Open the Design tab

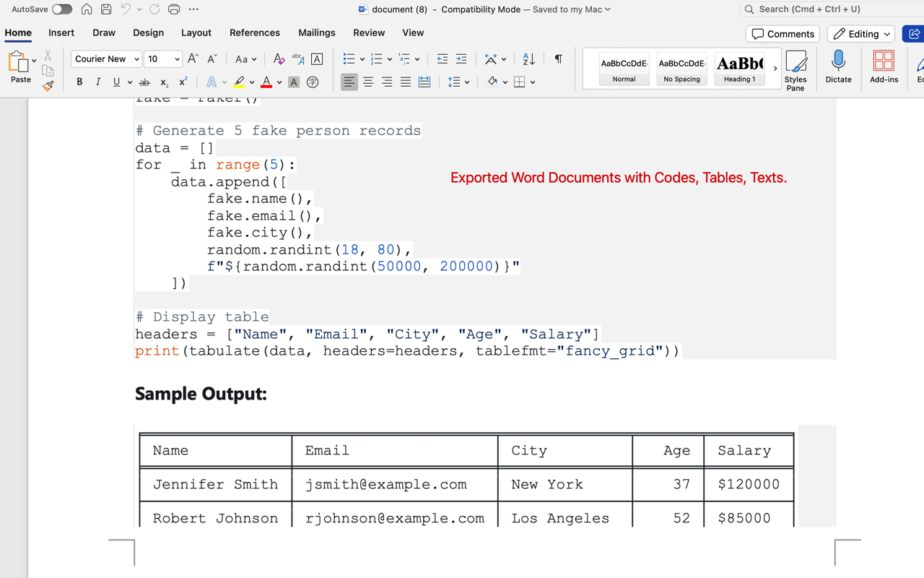tap(148, 33)
